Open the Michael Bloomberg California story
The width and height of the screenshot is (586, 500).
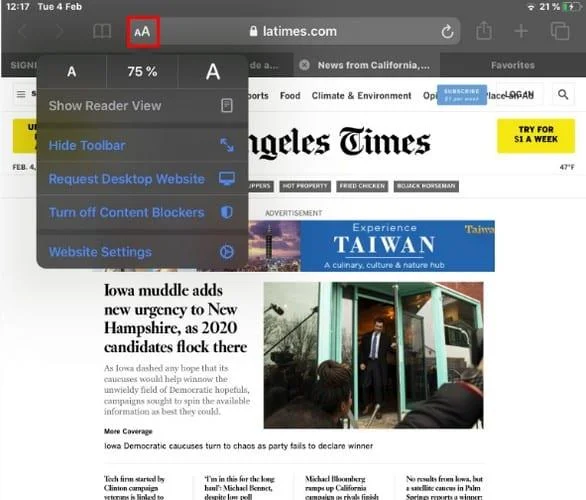[342, 488]
